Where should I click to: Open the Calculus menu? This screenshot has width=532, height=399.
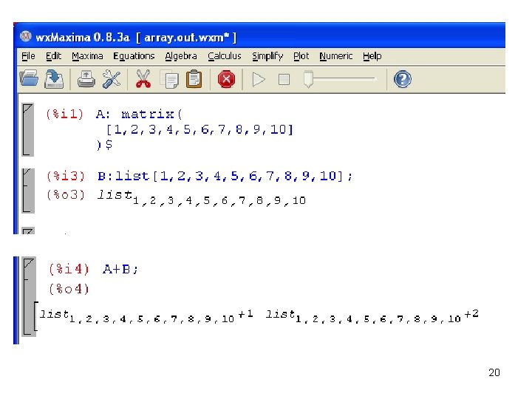pyautogui.click(x=225, y=56)
